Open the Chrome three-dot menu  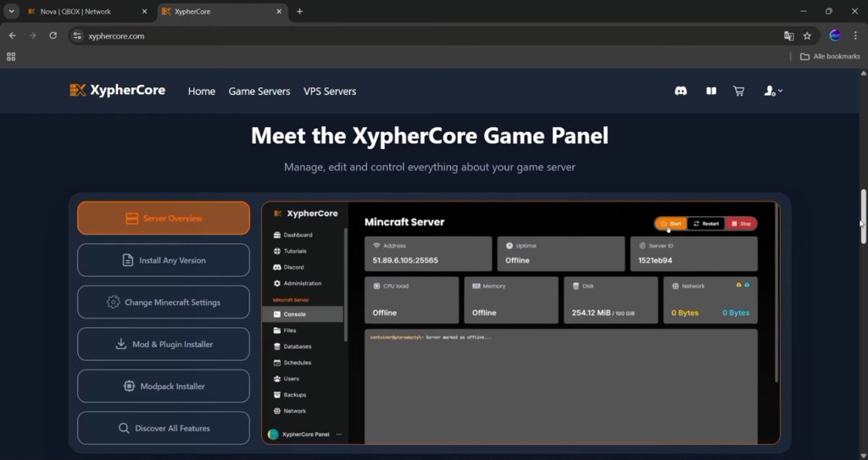point(855,36)
